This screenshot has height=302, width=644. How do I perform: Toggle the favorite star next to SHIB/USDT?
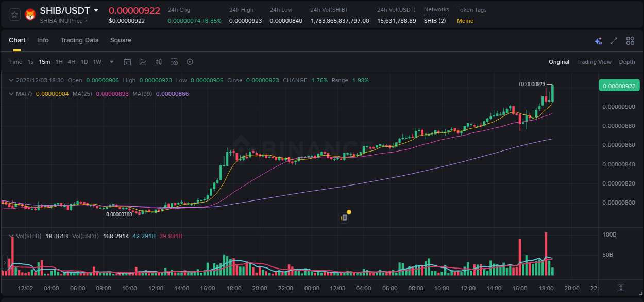(14, 14)
